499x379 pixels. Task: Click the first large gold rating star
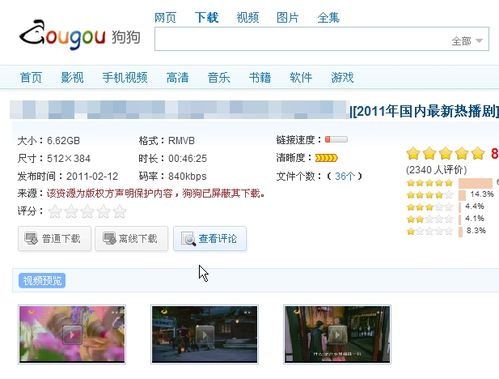coord(413,154)
